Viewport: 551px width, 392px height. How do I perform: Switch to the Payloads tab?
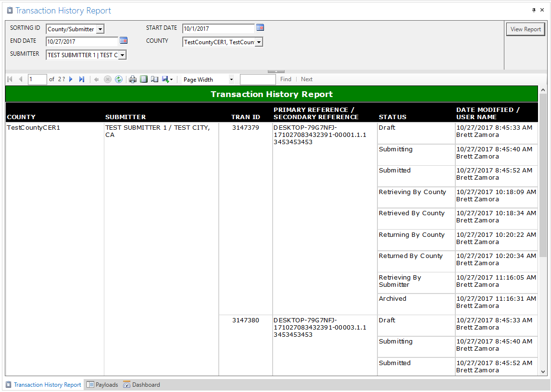point(102,385)
